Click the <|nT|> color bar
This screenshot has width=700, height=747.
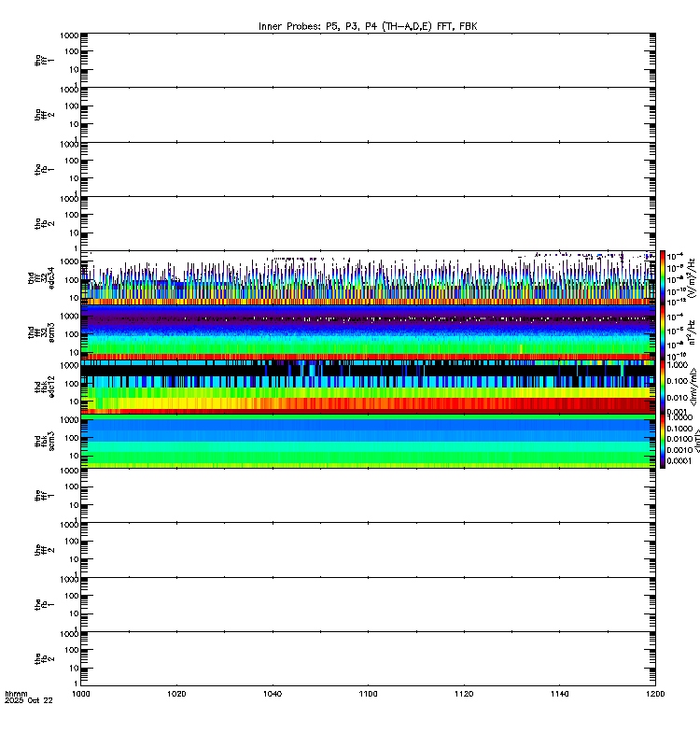click(663, 441)
